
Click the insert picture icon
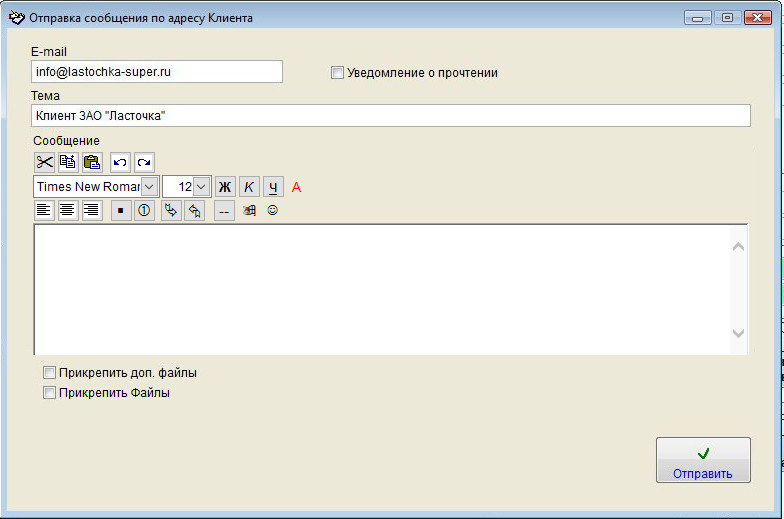coord(249,210)
